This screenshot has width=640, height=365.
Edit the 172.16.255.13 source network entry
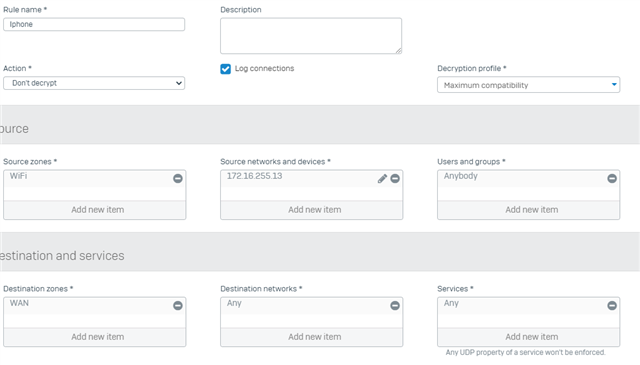coord(382,178)
